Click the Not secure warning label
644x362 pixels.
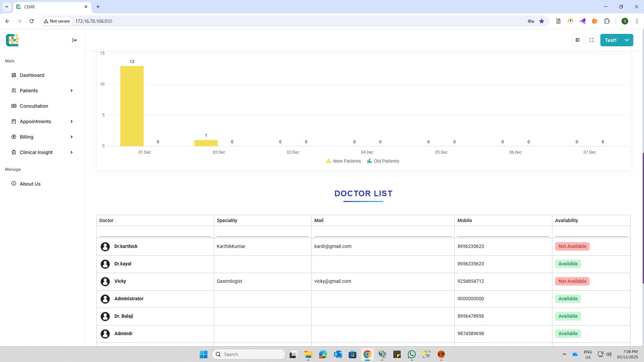click(57, 21)
